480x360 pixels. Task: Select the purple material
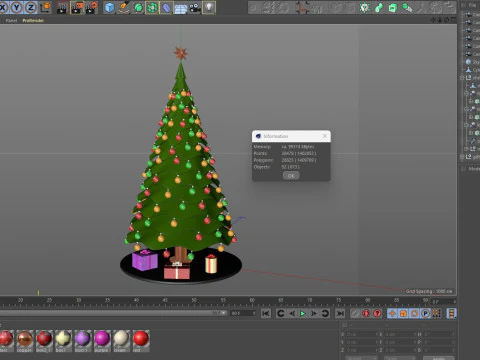[x=102, y=341]
